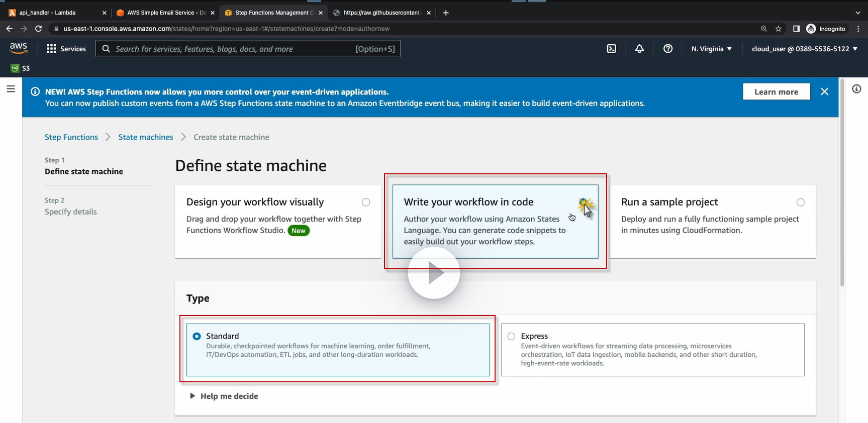This screenshot has width=868, height=423.
Task: Select Design your workflow visually option
Action: pos(366,202)
